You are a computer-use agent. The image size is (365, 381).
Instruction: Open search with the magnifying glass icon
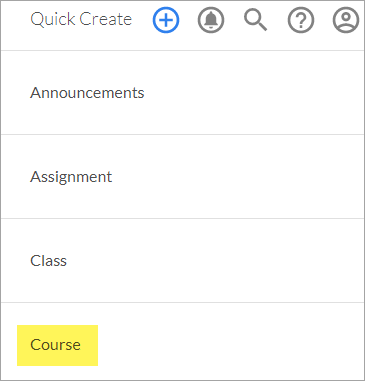click(256, 20)
